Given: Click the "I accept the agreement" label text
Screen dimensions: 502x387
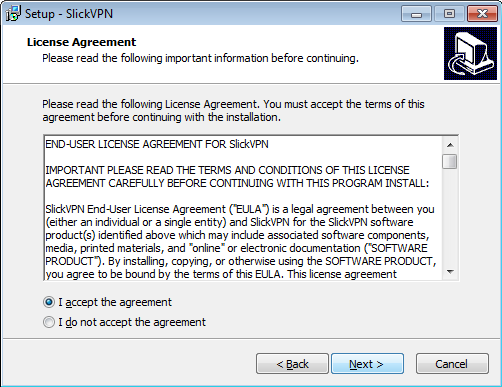Looking at the screenshot, I should tap(115, 302).
